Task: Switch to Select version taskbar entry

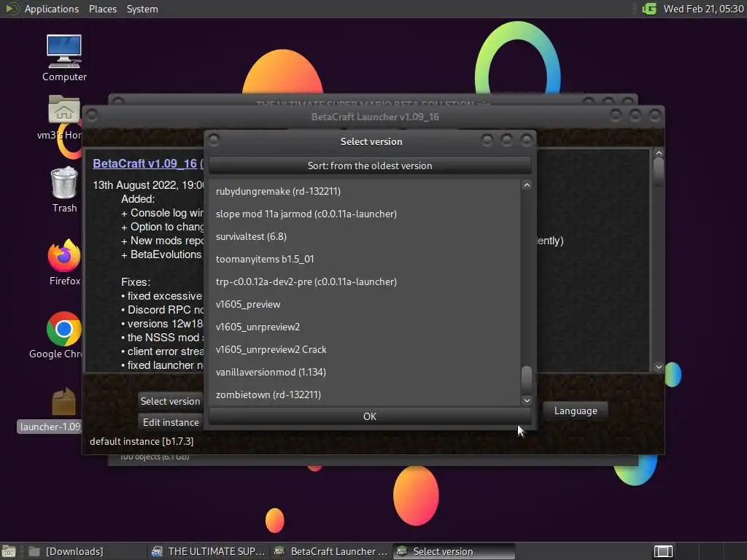Action: (454, 551)
